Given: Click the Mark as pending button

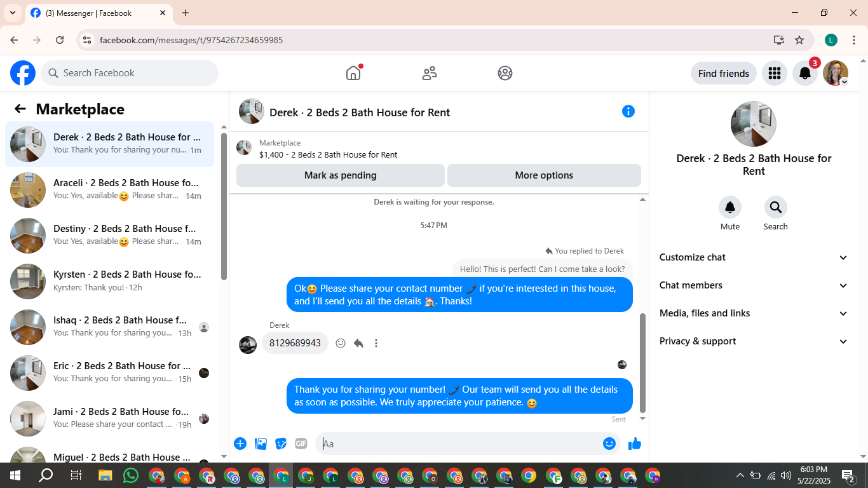Looking at the screenshot, I should pyautogui.click(x=341, y=175).
